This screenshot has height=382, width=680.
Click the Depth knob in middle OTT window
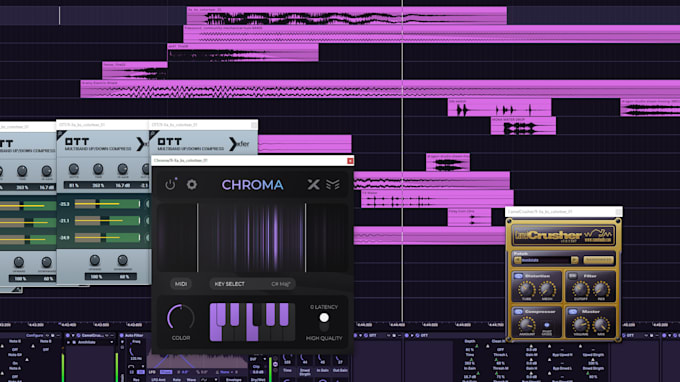pos(74,169)
